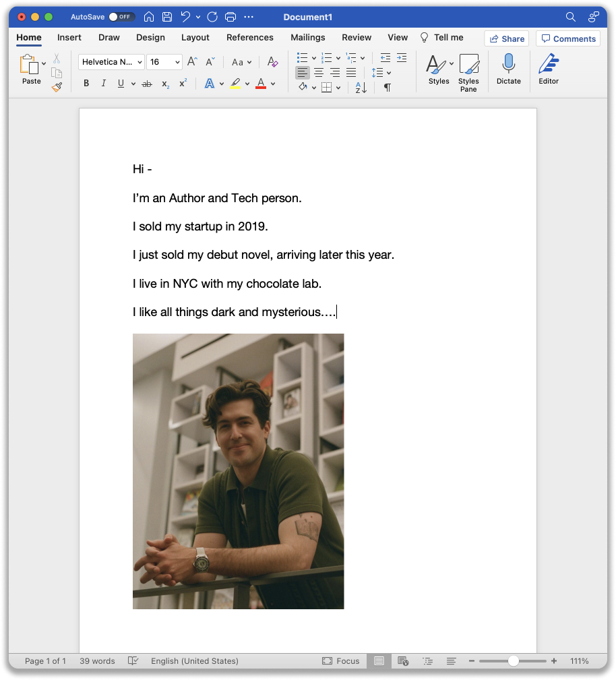
Task: Open the References tab
Action: 249,38
